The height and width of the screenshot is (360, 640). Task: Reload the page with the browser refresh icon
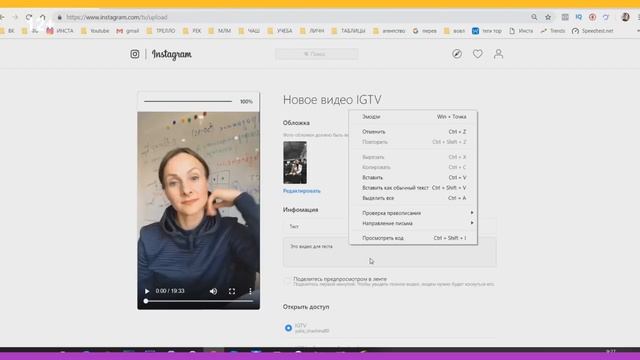click(29, 17)
